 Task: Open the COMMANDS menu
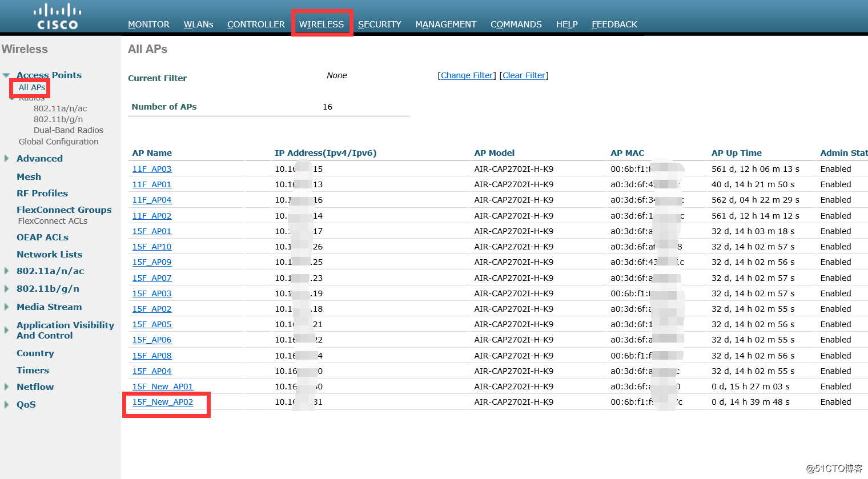click(x=516, y=25)
